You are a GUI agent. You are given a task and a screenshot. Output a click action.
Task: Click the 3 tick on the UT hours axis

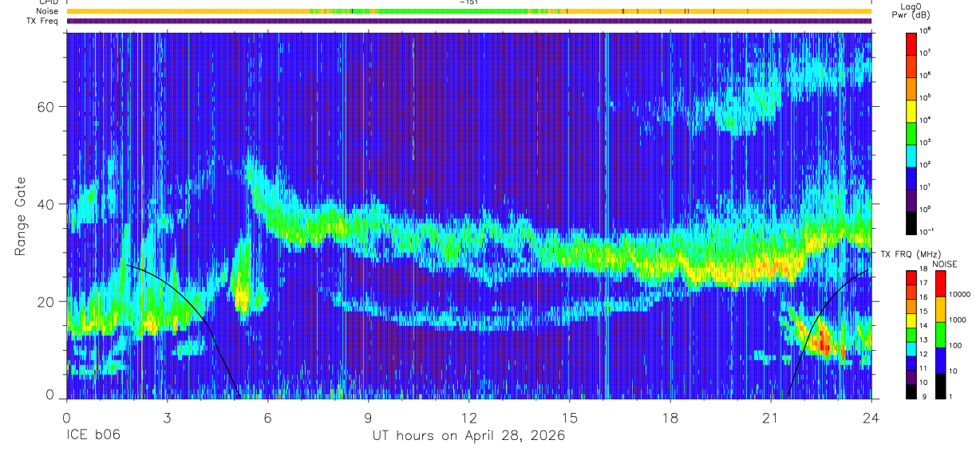168,417
